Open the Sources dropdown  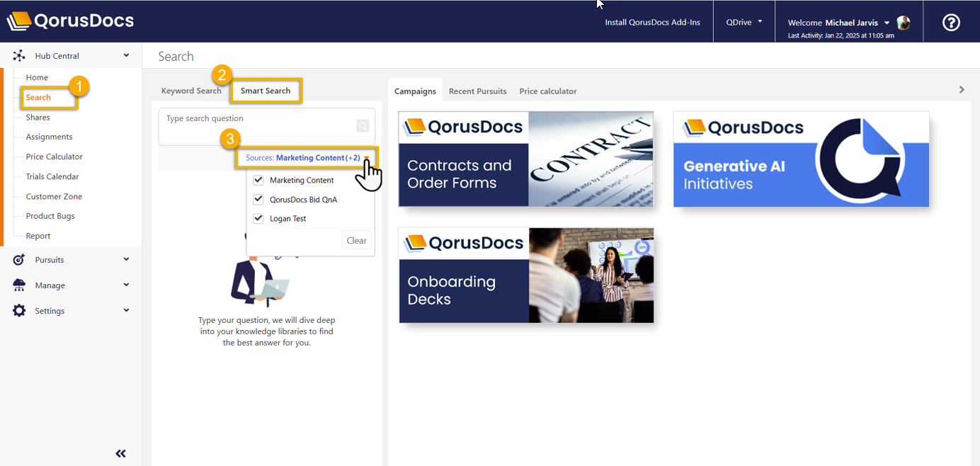pos(307,158)
